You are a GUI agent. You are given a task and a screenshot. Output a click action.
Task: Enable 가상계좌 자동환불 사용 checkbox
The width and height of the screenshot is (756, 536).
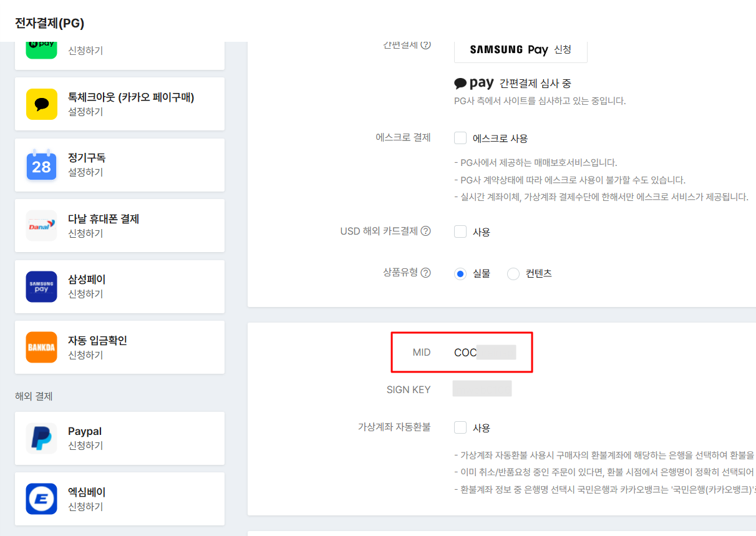[x=460, y=427]
